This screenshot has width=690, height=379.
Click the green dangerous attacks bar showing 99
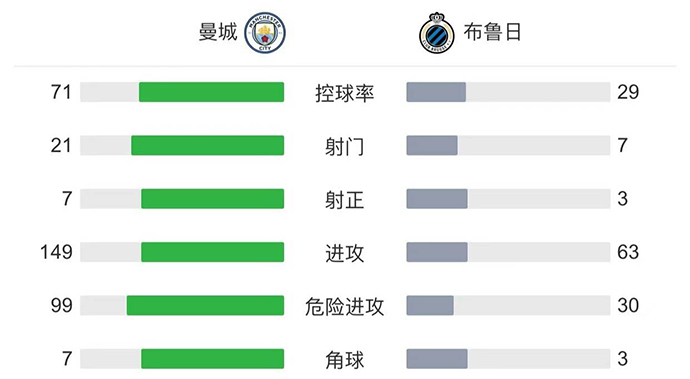pos(206,305)
